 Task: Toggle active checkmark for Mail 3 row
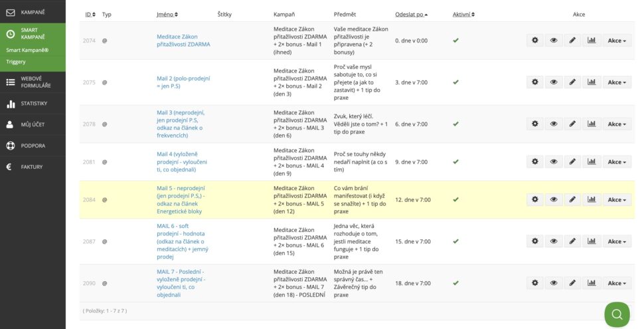pyautogui.click(x=455, y=124)
